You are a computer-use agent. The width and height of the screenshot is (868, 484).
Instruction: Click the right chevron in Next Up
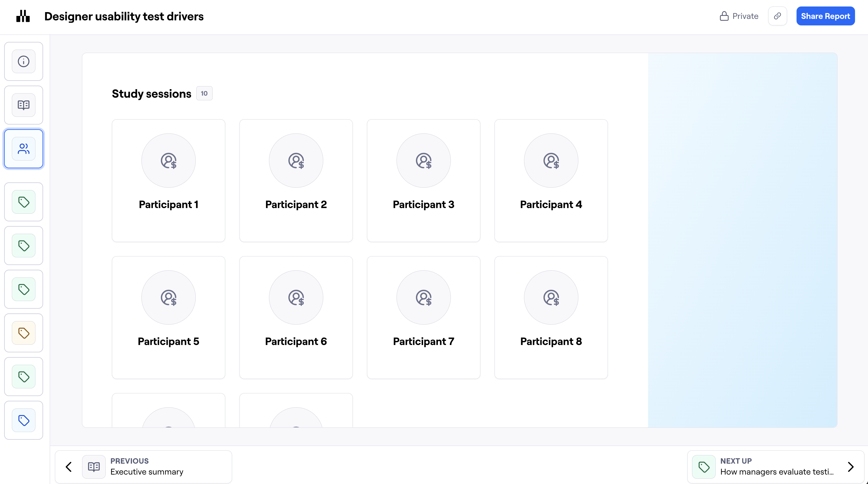coord(851,467)
